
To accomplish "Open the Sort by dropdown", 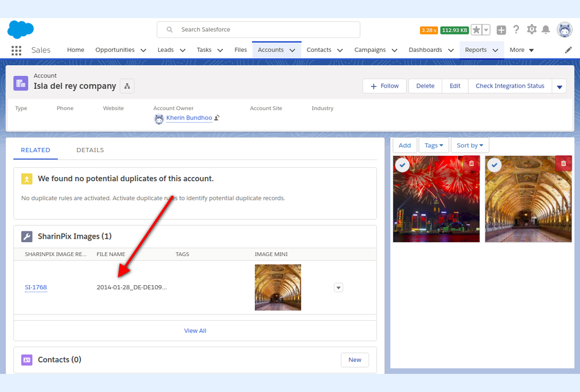I will point(469,146).
